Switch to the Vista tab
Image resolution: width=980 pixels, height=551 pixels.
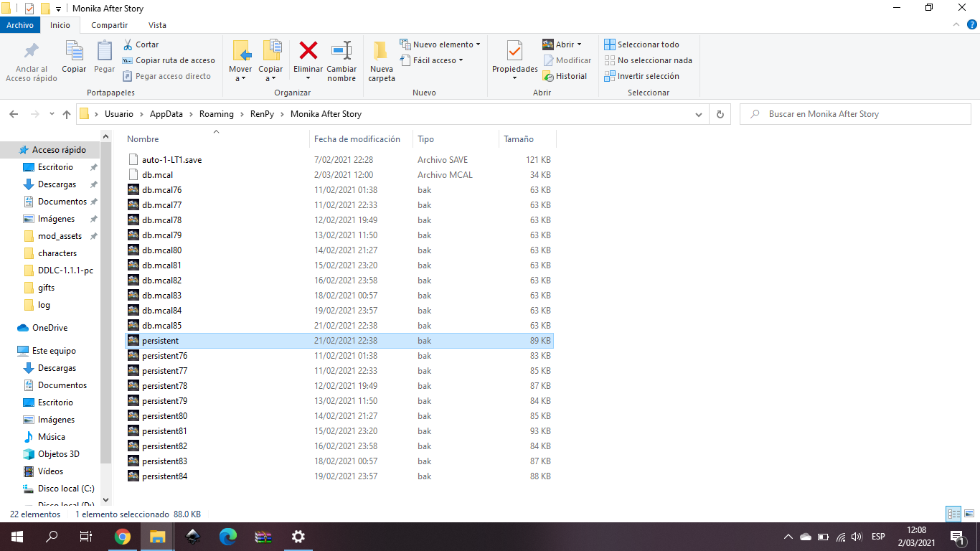pos(157,24)
